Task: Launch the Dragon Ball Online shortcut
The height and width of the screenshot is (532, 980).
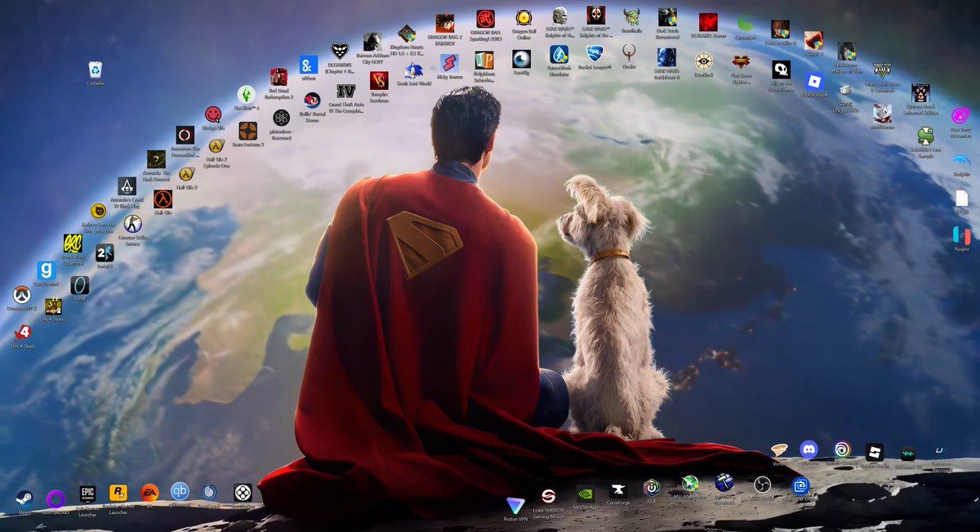Action: point(523,18)
